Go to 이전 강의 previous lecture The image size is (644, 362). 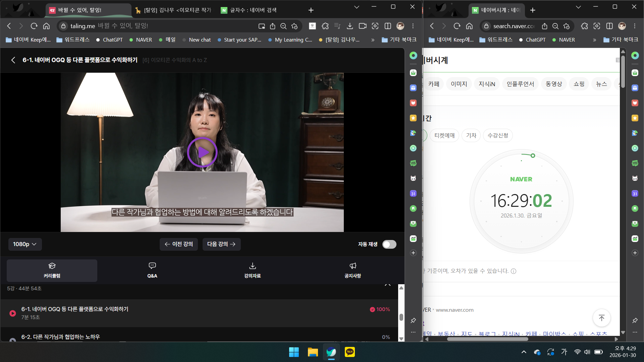point(178,244)
